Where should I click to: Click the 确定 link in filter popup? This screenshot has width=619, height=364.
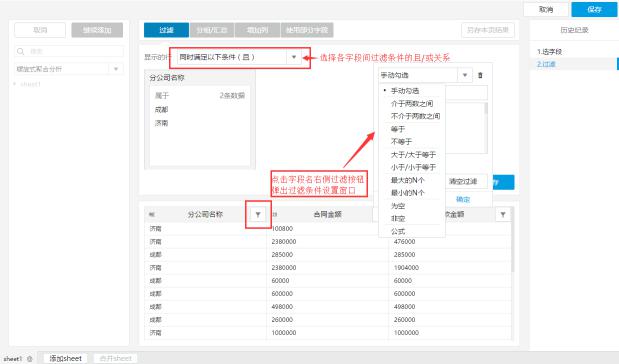click(463, 199)
